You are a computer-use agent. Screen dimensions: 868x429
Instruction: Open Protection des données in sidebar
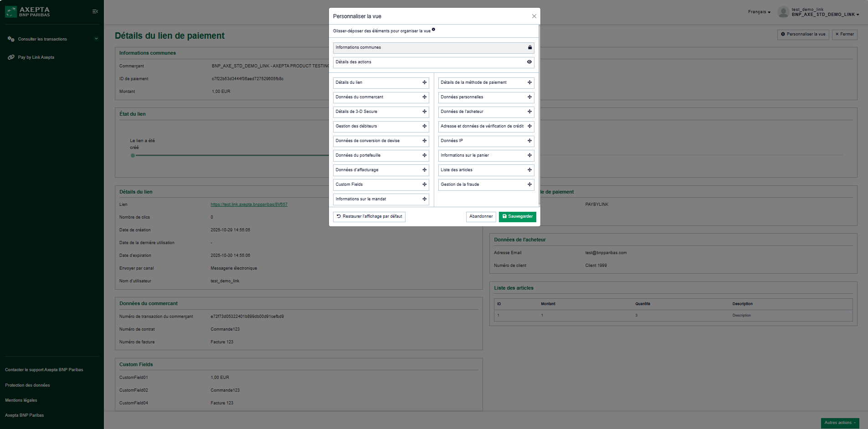[27, 385]
